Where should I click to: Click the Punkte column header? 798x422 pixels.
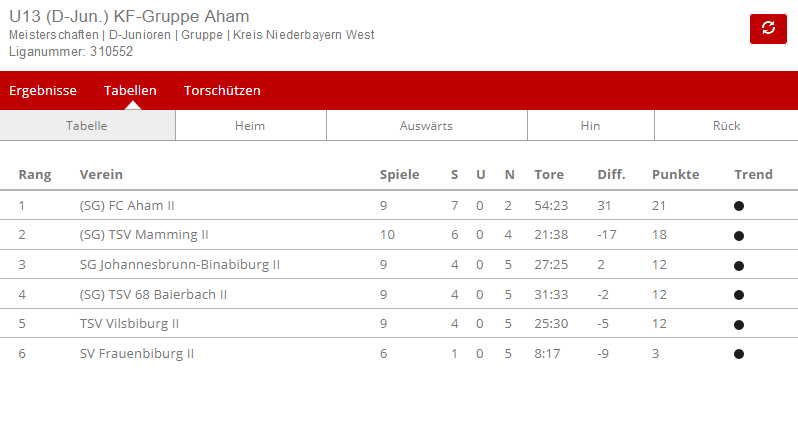tap(675, 175)
